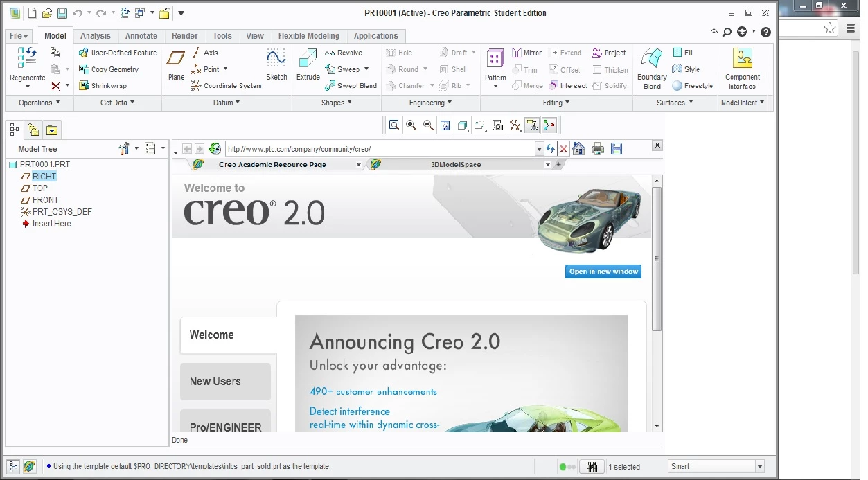This screenshot has height=480, width=868.
Task: Toggle the Model Tree tab icon
Action: point(15,130)
